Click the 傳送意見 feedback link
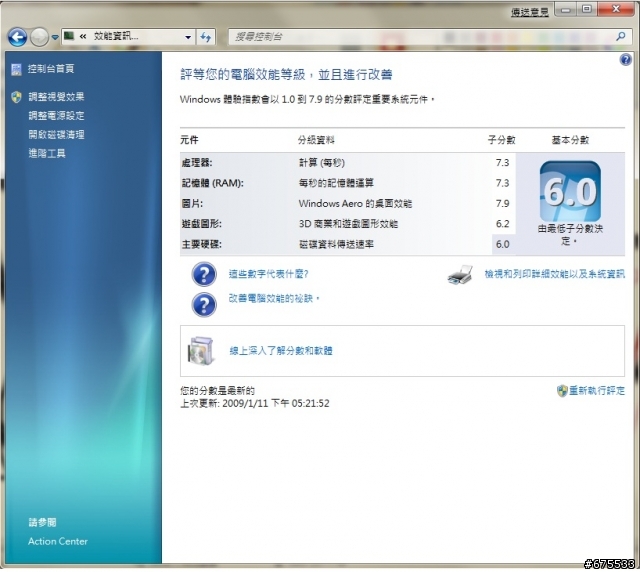 coord(530,12)
